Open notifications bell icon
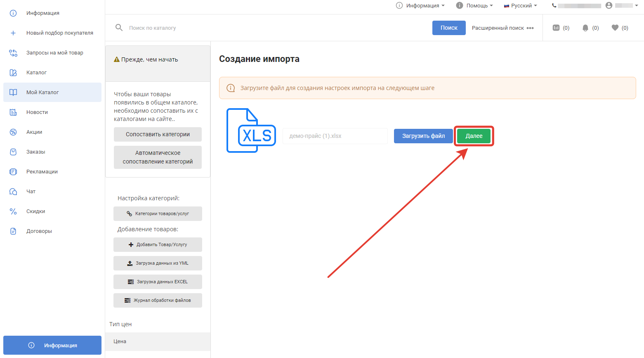This screenshot has width=644, height=358. 585,28
